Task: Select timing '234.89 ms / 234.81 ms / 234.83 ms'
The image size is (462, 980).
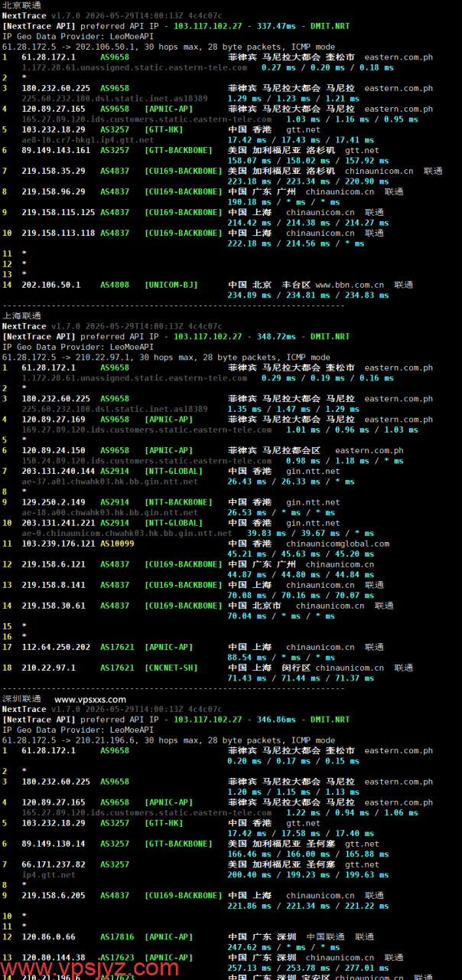Action: pyautogui.click(x=308, y=295)
